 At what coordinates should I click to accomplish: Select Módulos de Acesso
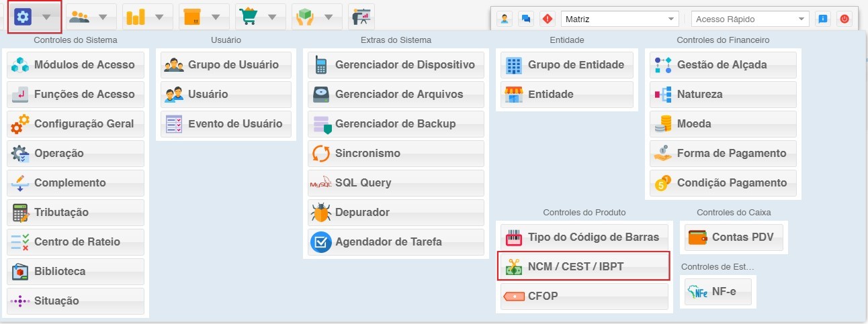click(76, 65)
